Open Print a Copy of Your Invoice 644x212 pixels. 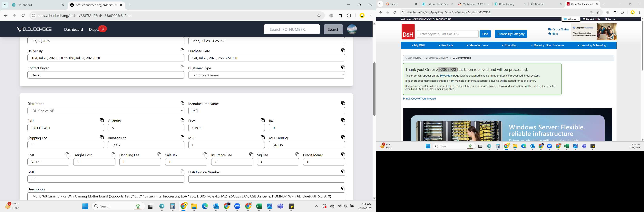coord(419,99)
